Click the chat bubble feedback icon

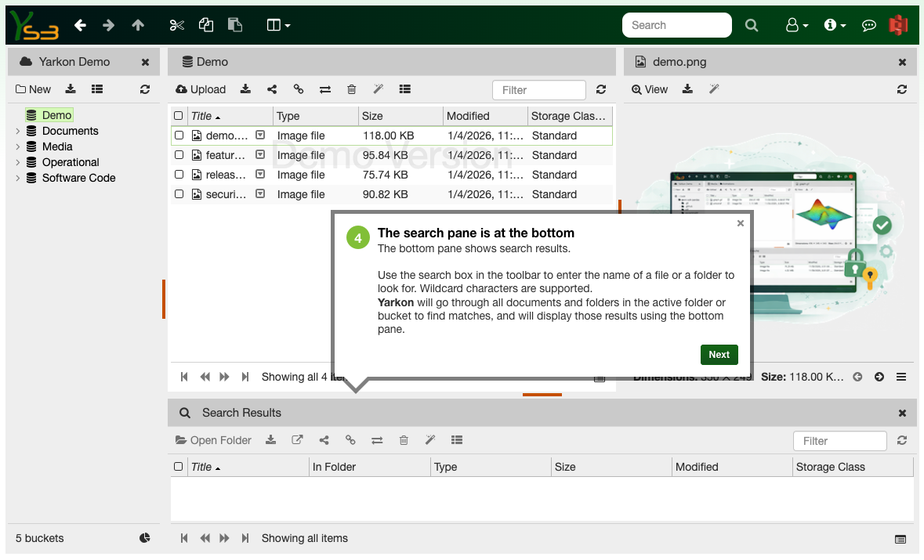coord(868,25)
